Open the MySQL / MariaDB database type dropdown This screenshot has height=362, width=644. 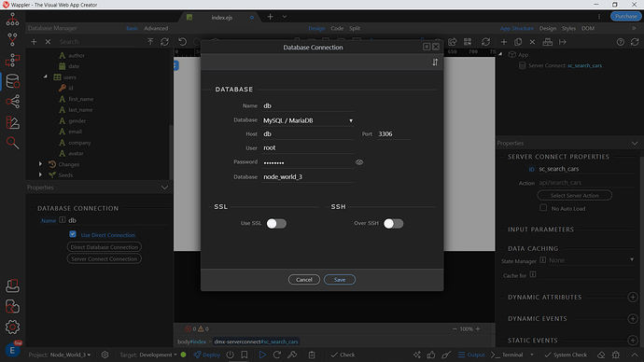308,120
